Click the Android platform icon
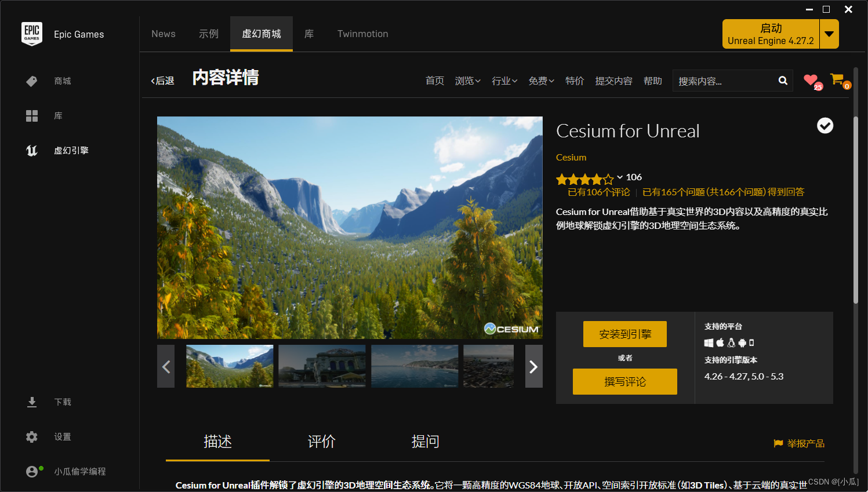Viewport: 868px width, 492px height. point(742,342)
